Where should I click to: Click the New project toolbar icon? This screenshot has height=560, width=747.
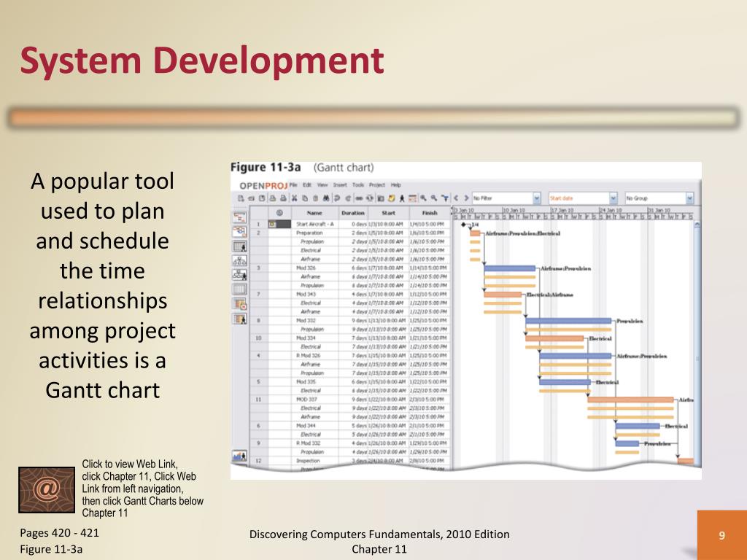[x=241, y=198]
